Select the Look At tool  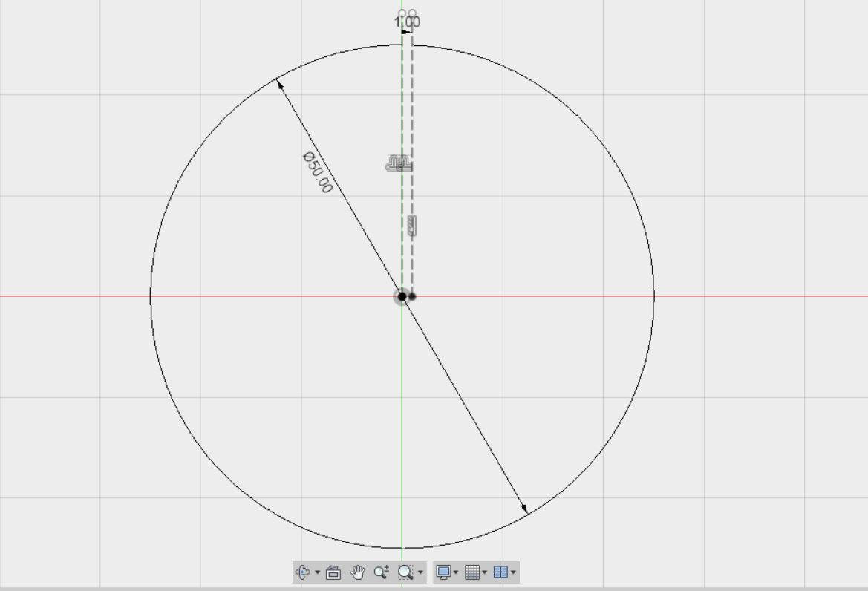pyautogui.click(x=333, y=572)
